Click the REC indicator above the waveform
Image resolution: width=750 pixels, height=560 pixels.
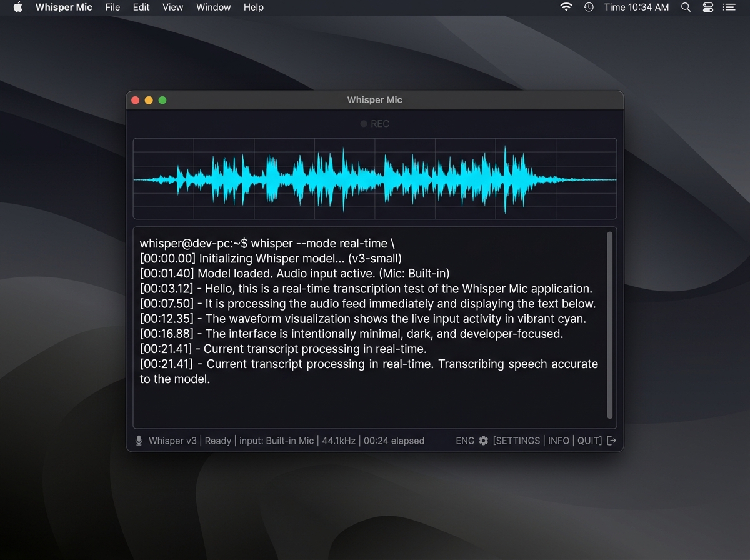pyautogui.click(x=374, y=123)
